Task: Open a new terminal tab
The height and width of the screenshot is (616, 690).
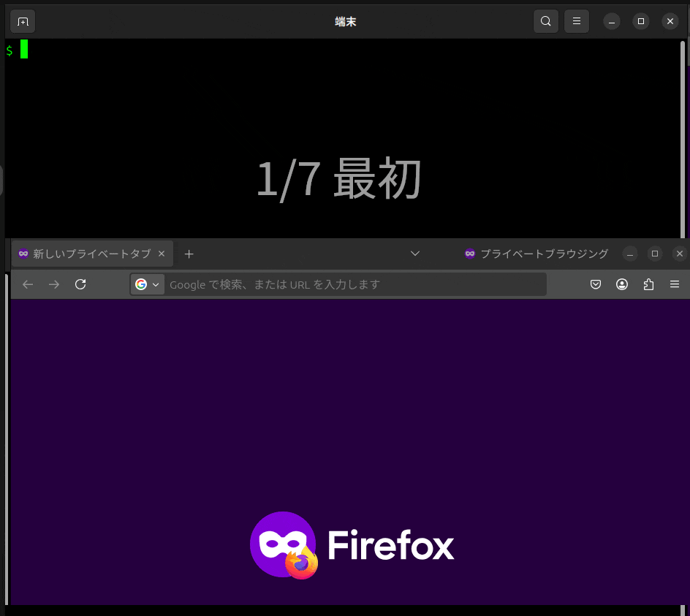Action: (x=22, y=20)
